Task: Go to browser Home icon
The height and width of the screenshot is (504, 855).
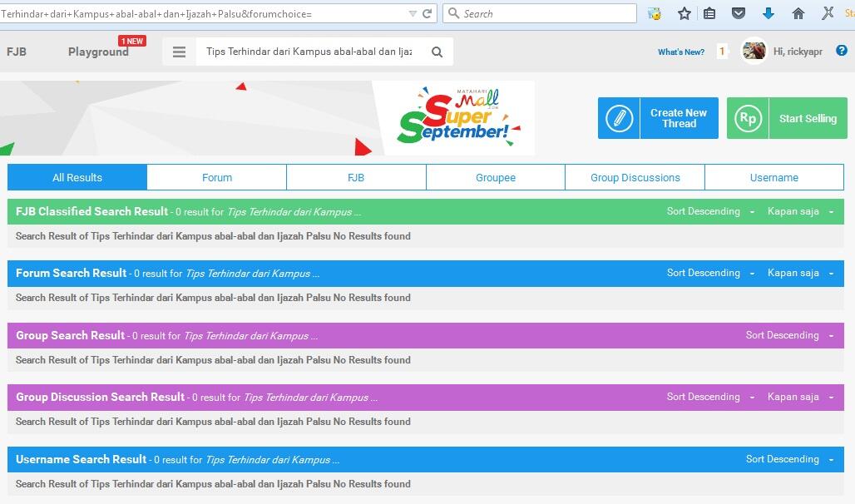Action: (798, 13)
